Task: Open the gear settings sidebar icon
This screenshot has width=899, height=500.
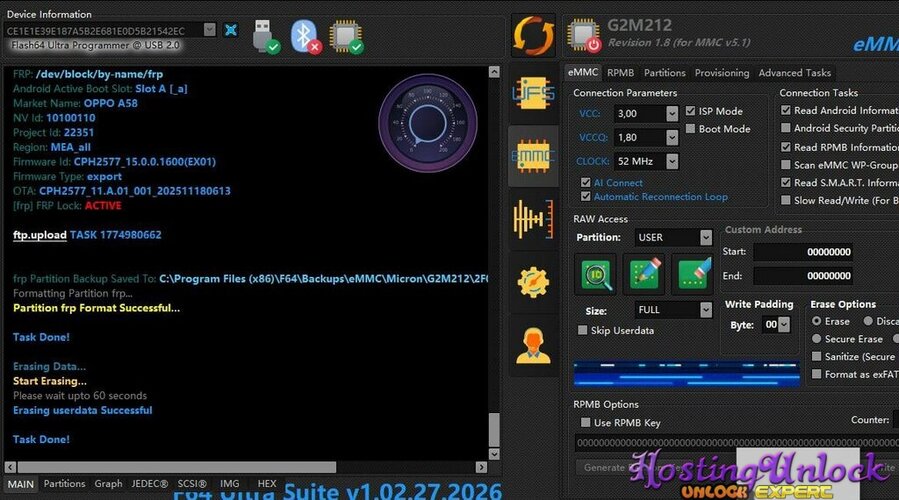Action: coord(533,282)
